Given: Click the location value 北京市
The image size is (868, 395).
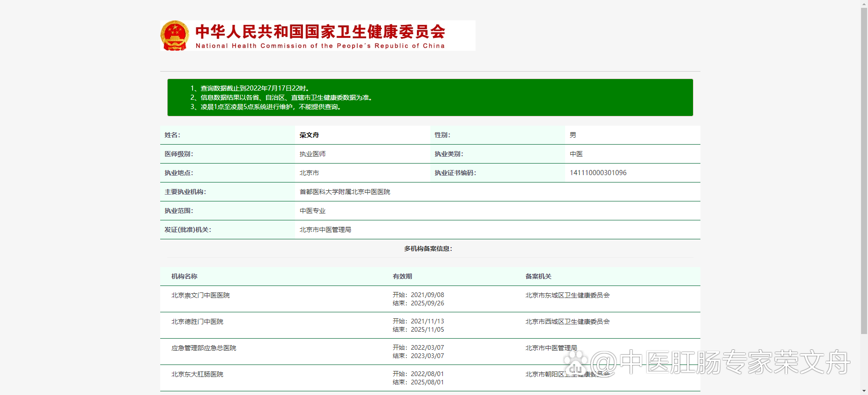Looking at the screenshot, I should (309, 173).
